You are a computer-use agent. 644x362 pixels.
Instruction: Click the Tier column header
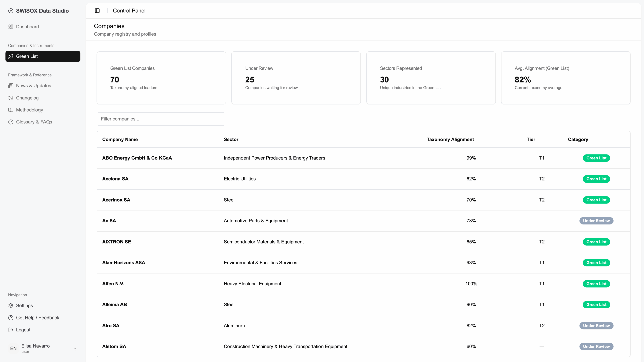click(x=531, y=139)
